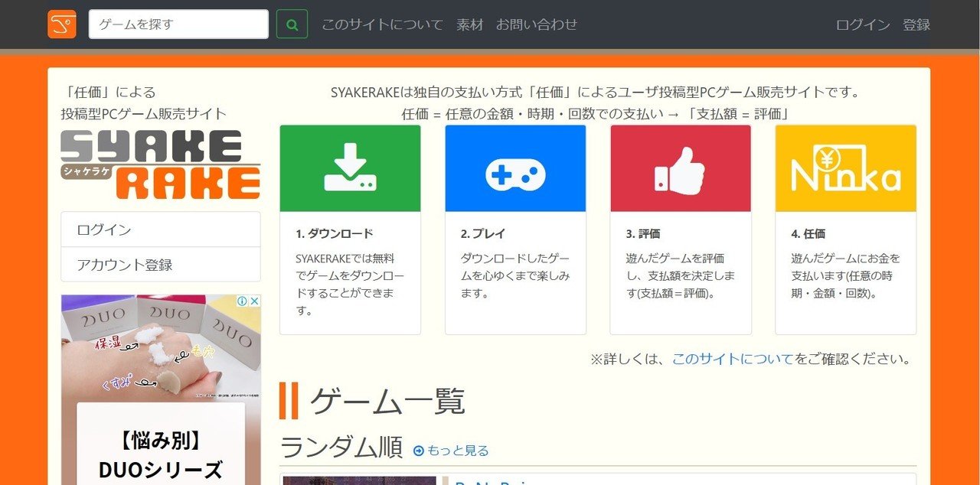The height and width of the screenshot is (485, 980).
Task: Click the ゲーム一覧 heading
Action: coord(387,401)
